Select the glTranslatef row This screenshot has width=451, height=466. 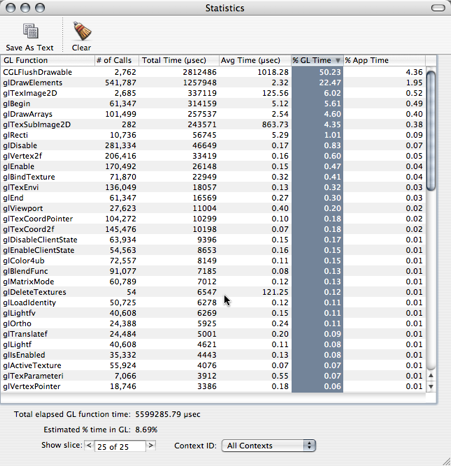click(x=213, y=334)
